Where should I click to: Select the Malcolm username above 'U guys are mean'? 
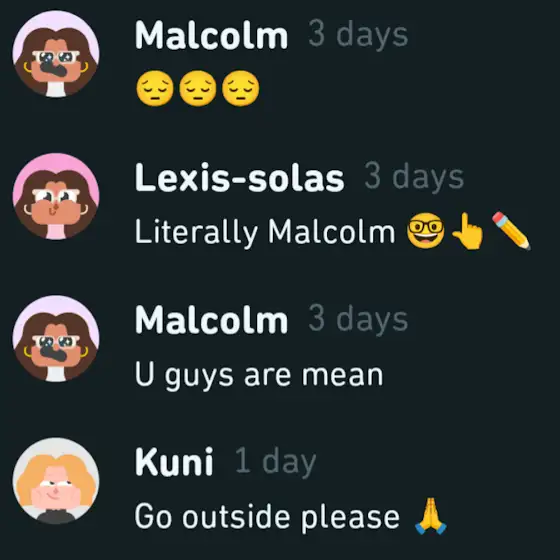(211, 320)
